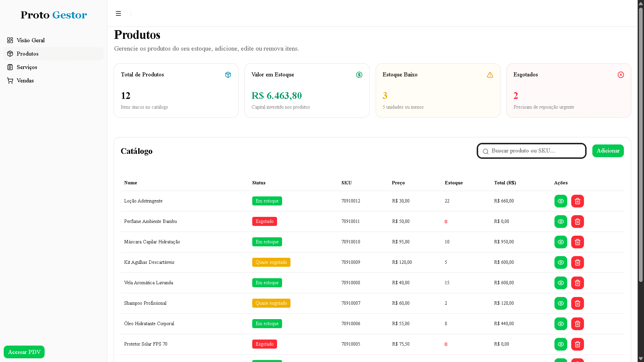Delete Shampoo Profissional with red trash button
This screenshot has width=644, height=362.
[577, 303]
